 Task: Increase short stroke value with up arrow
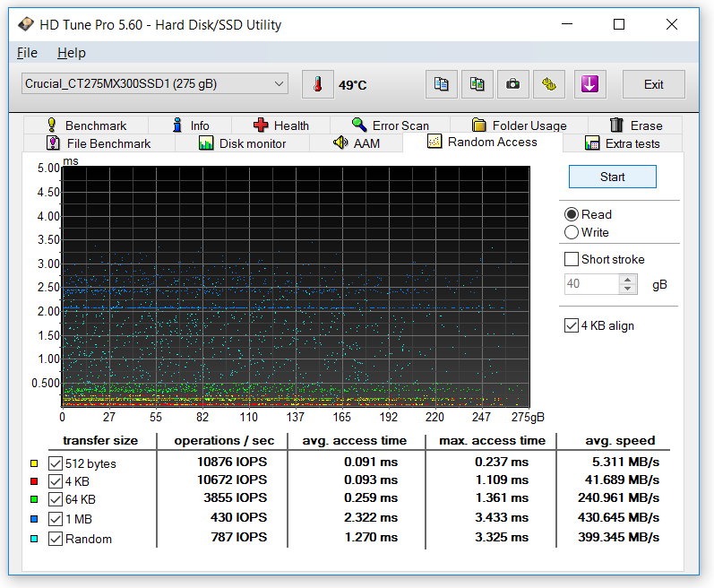click(627, 280)
